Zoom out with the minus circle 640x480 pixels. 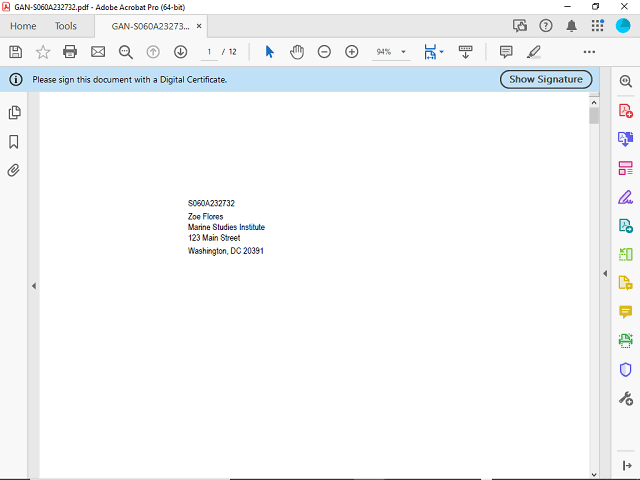pos(324,52)
